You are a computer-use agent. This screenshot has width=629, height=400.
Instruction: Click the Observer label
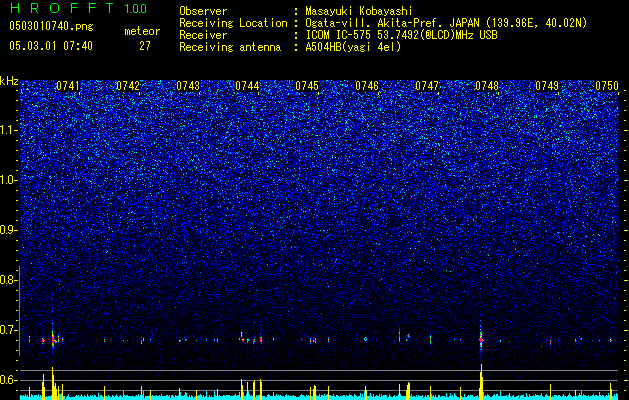point(203,11)
